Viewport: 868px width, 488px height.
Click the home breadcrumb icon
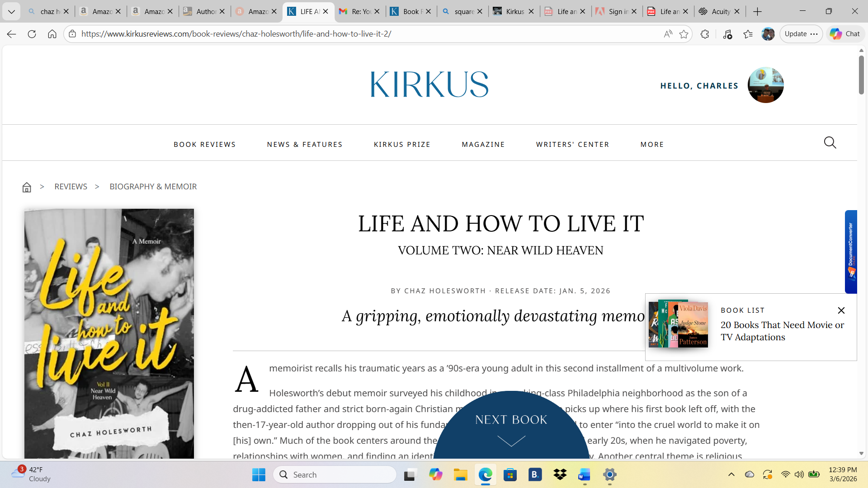(27, 187)
